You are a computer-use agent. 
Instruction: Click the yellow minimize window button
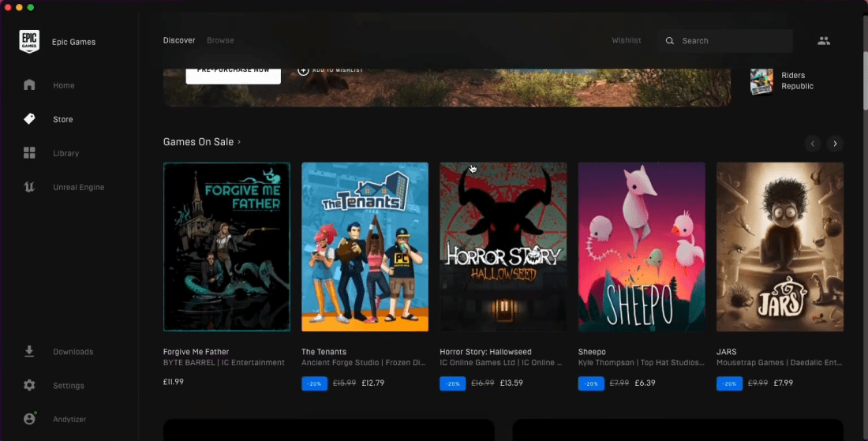[x=20, y=7]
